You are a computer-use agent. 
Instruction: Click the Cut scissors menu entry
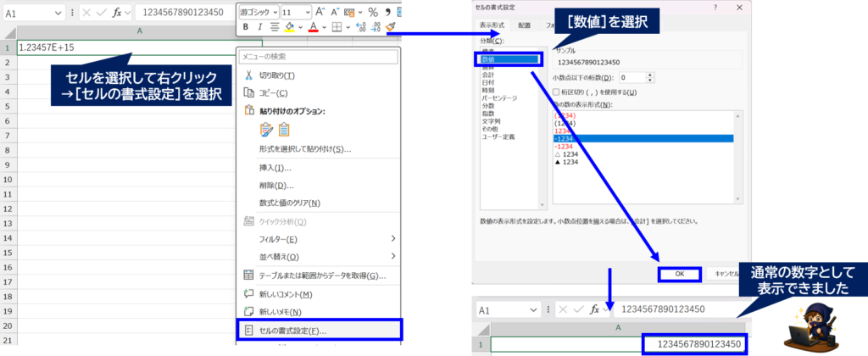click(320, 75)
